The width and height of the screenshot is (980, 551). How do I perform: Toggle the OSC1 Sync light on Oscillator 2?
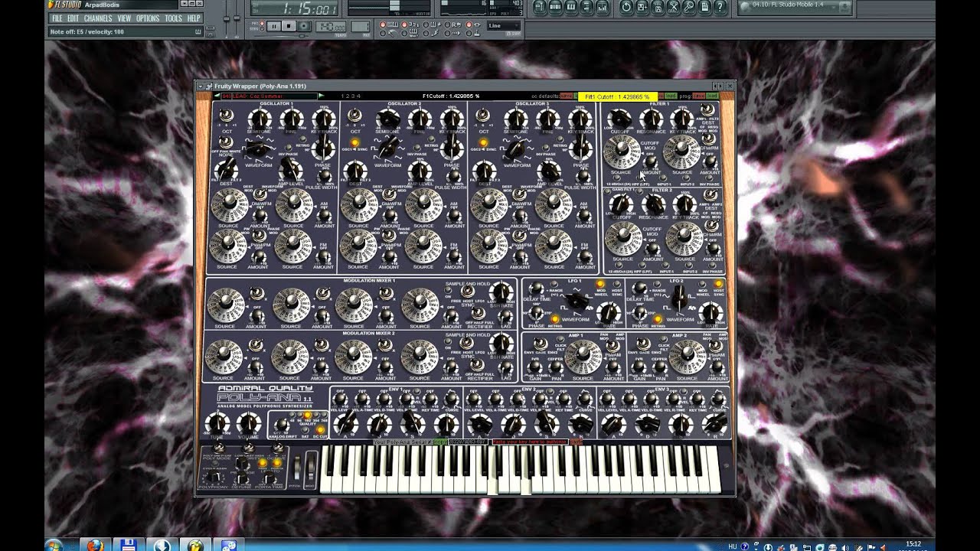point(355,143)
